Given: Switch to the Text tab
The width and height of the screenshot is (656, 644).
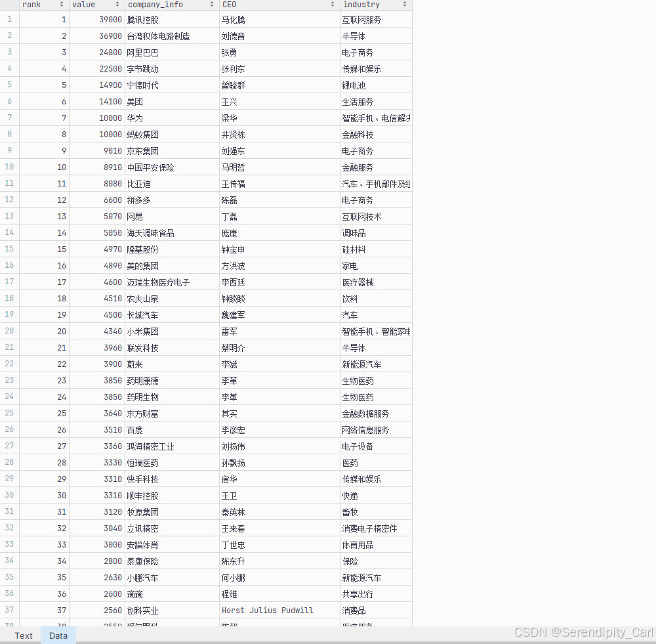Looking at the screenshot, I should pos(24,635).
